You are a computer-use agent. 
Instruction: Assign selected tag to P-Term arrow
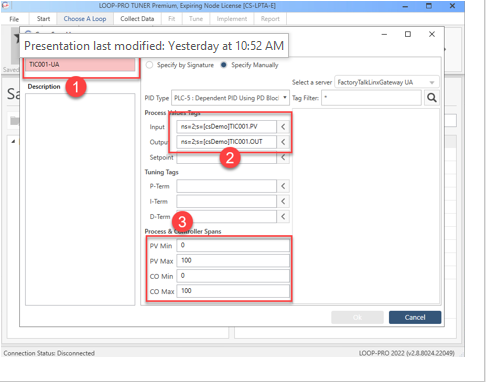283,186
